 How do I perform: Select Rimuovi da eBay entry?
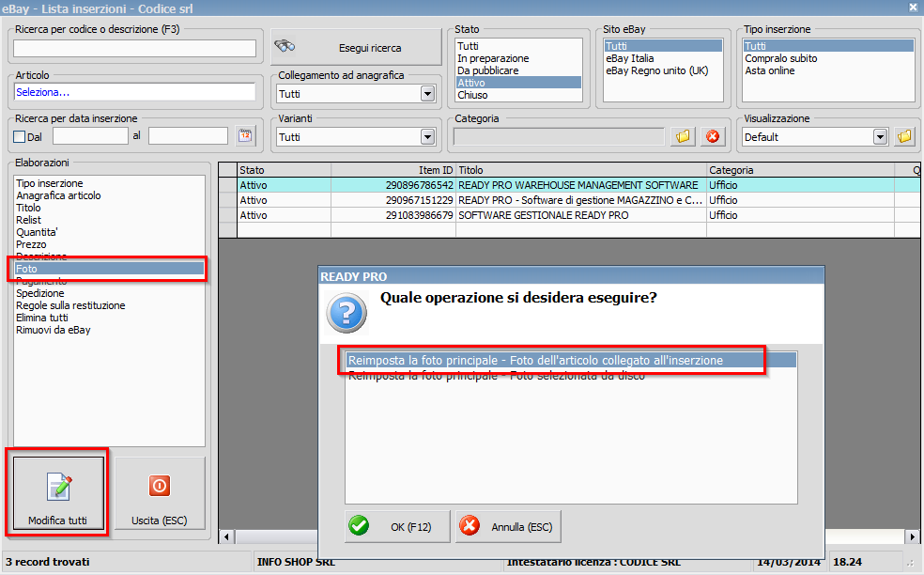109,331
